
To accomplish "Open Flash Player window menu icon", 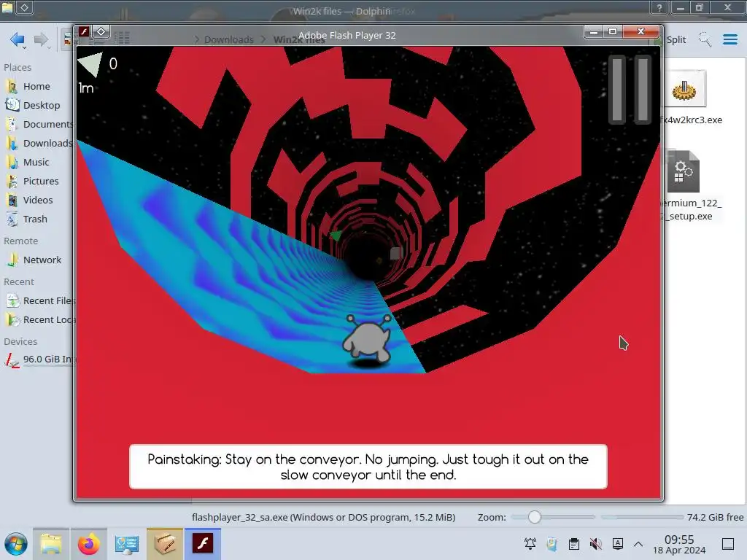I will pyautogui.click(x=84, y=32).
